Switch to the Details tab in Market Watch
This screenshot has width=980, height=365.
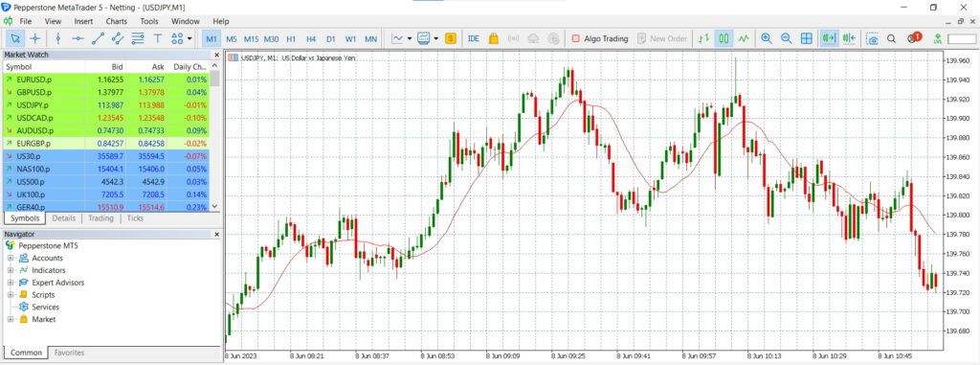(x=64, y=218)
